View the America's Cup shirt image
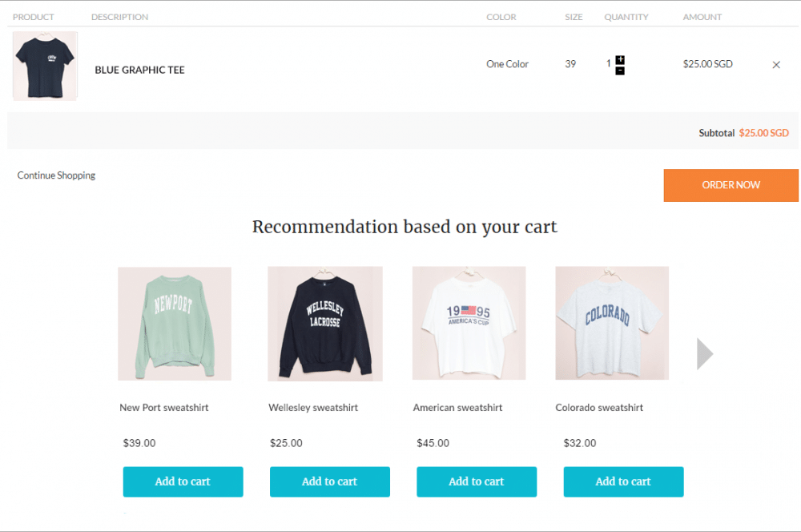This screenshot has width=801, height=532. point(469,324)
